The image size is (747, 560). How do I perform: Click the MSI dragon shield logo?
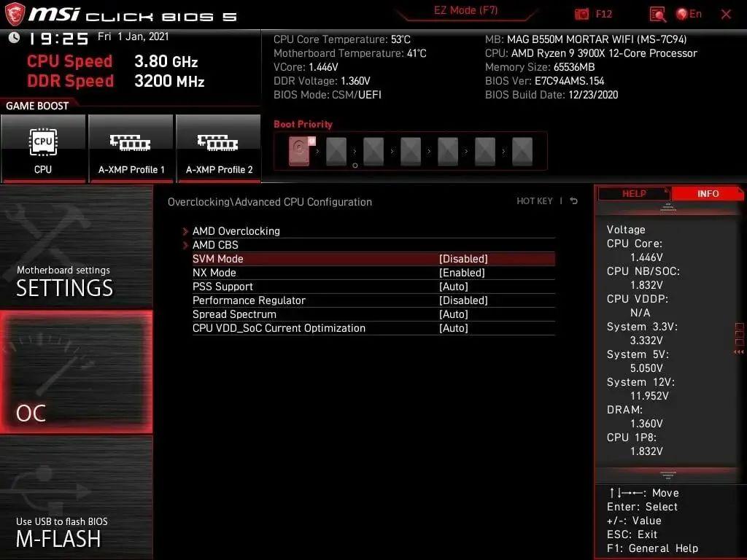coord(15,14)
